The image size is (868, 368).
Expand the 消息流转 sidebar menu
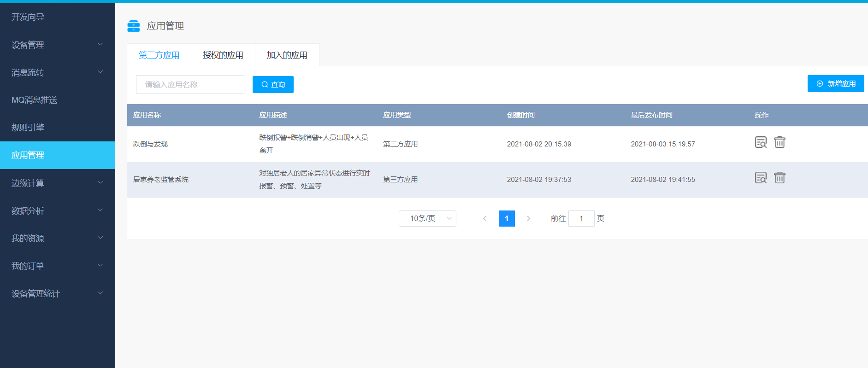click(58, 72)
